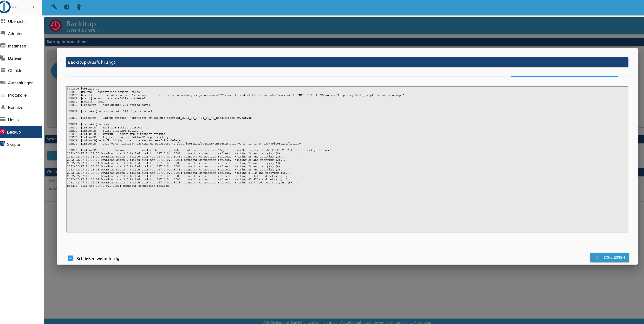Collapse the sidebar using the chevron arrow

34,7
